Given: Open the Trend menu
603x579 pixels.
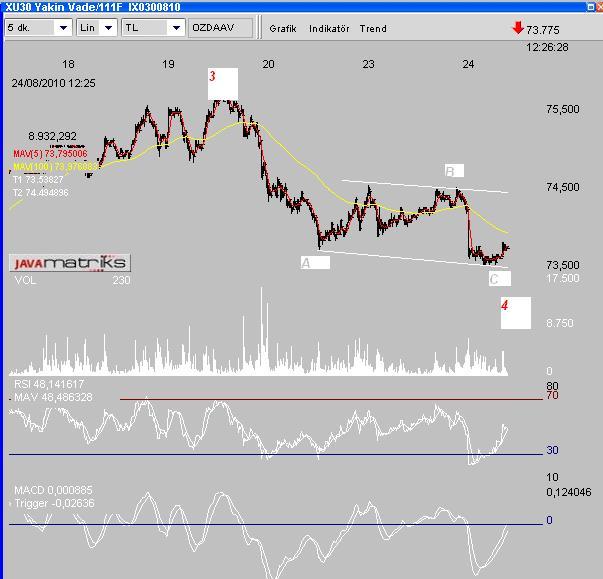Looking at the screenshot, I should pyautogui.click(x=373, y=29).
